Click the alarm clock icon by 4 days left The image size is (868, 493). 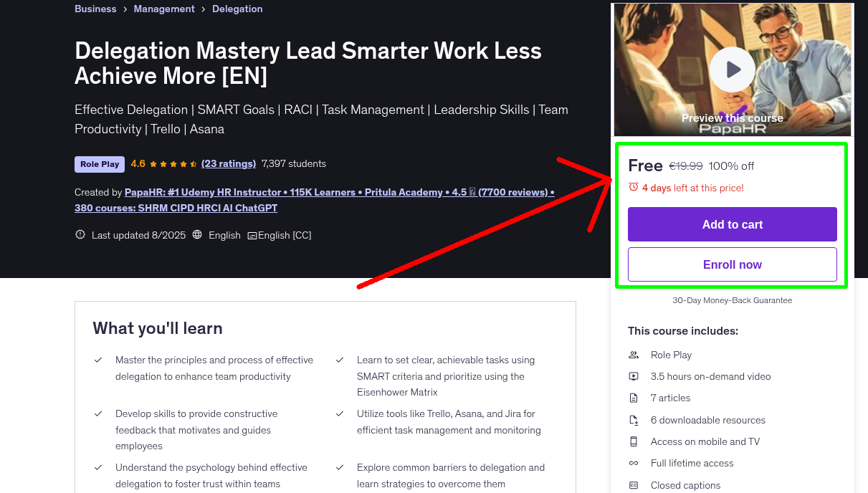[x=633, y=187]
